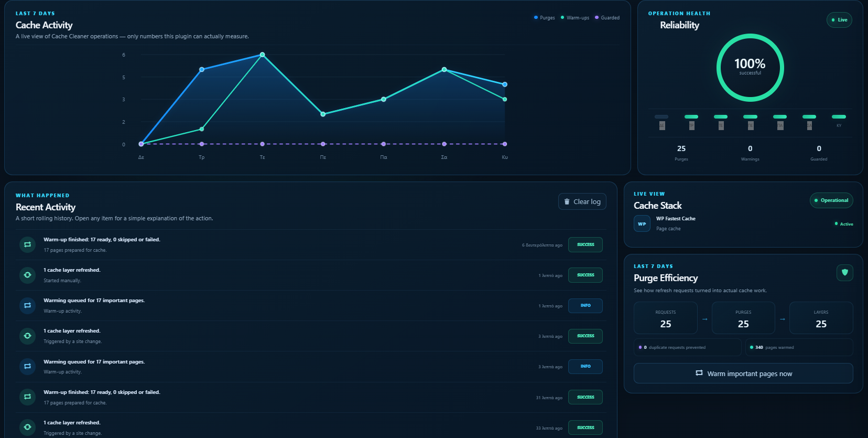Click the refresh icon of the 'Started manually' entry
The width and height of the screenshot is (868, 438).
[27, 275]
